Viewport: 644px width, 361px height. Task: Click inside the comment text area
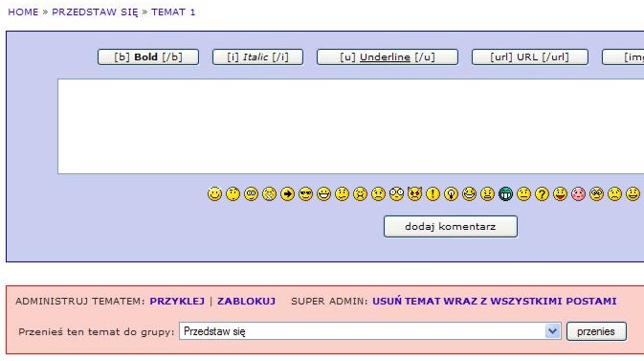point(351,126)
